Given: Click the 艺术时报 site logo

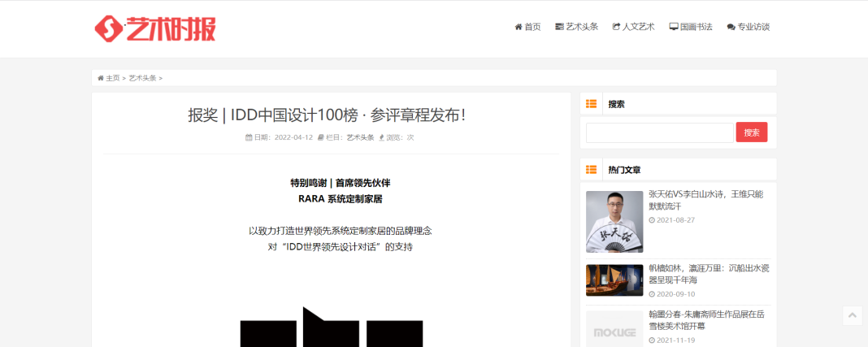Looking at the screenshot, I should click(154, 28).
